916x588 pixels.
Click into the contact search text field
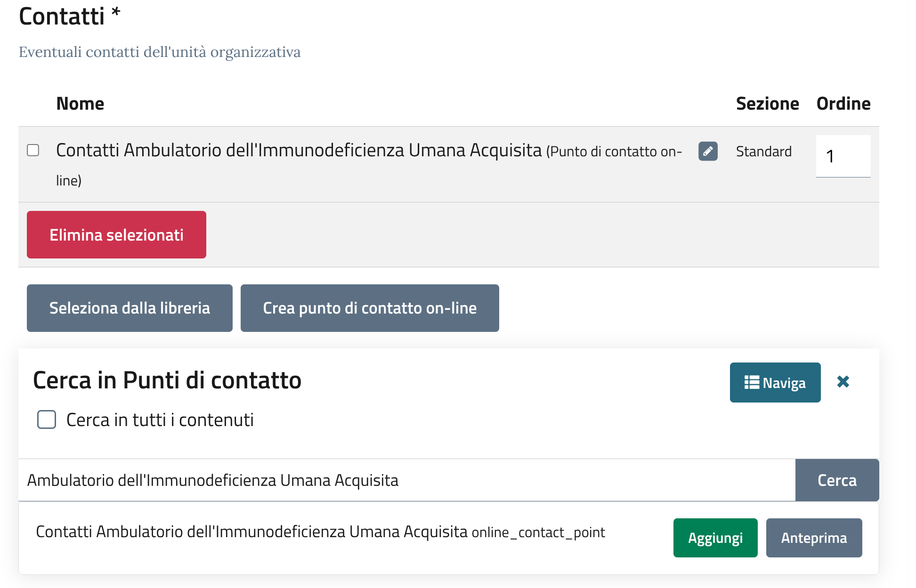click(x=405, y=480)
